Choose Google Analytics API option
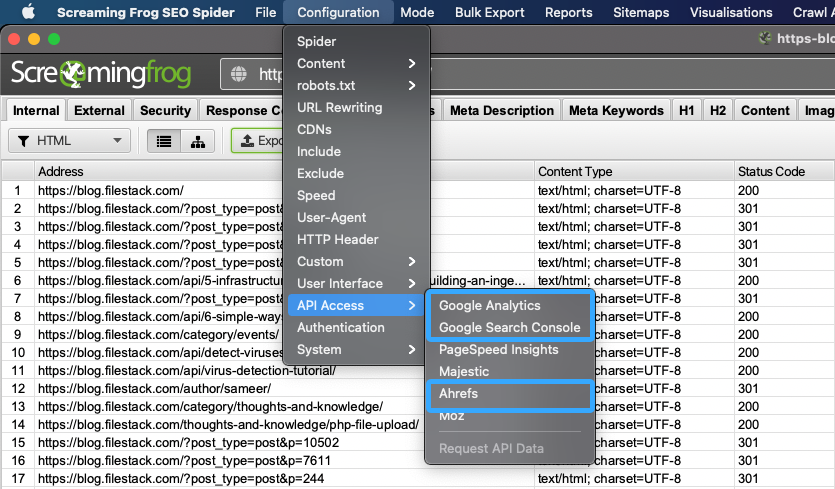Image resolution: width=835 pixels, height=489 pixels. coord(510,305)
